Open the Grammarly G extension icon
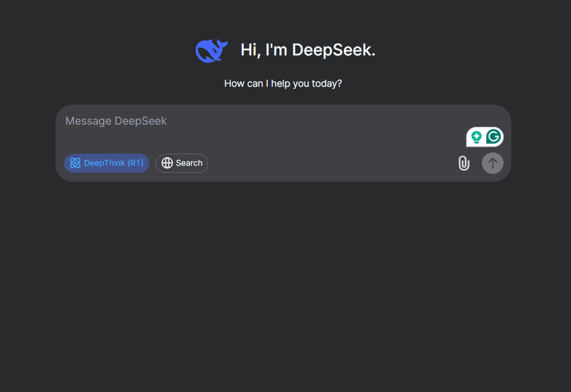The width and height of the screenshot is (571, 392). [493, 137]
